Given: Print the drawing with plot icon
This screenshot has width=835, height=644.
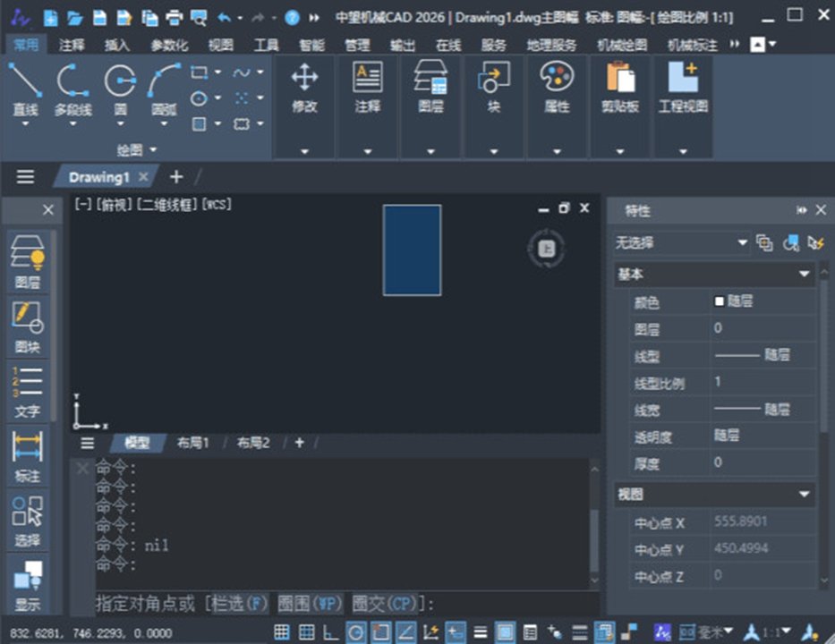Looking at the screenshot, I should tap(175, 18).
